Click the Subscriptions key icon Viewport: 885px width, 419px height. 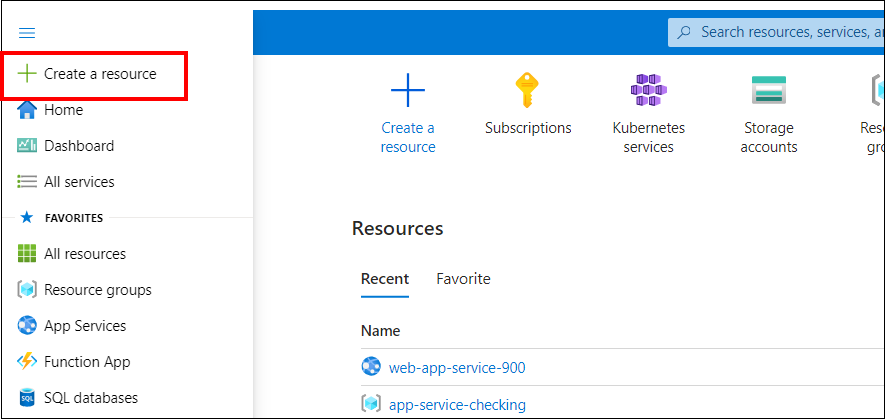[x=528, y=90]
